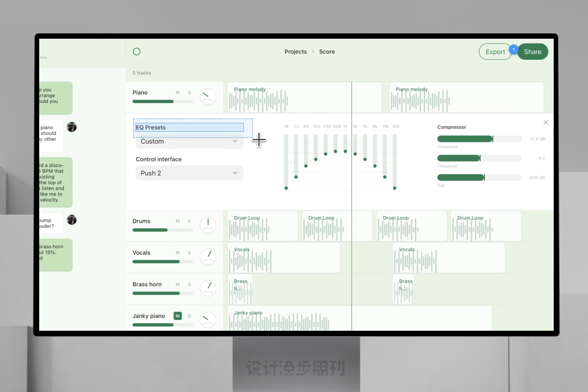Viewport: 588px width, 392px height.
Task: Click the Vocals pan knob
Action: tap(208, 257)
